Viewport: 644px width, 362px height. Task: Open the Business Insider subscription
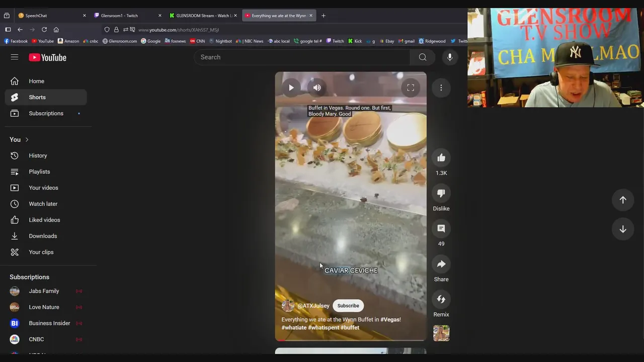tap(46, 323)
